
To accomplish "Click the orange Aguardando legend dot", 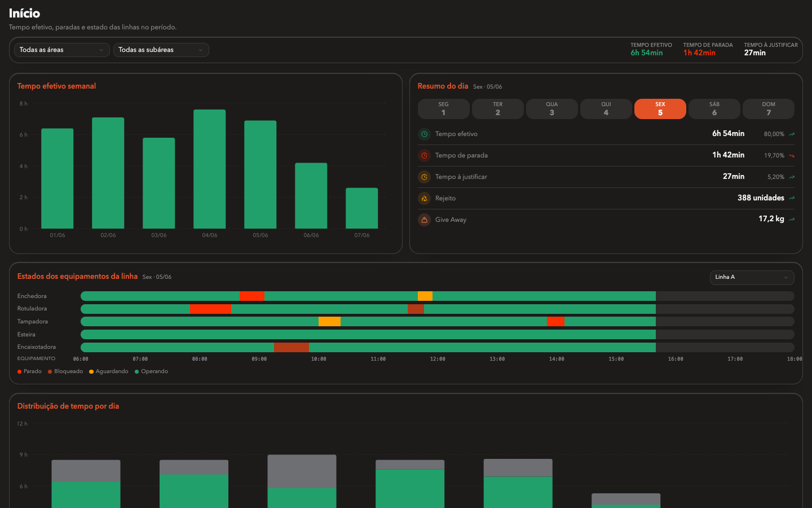I will point(91,371).
